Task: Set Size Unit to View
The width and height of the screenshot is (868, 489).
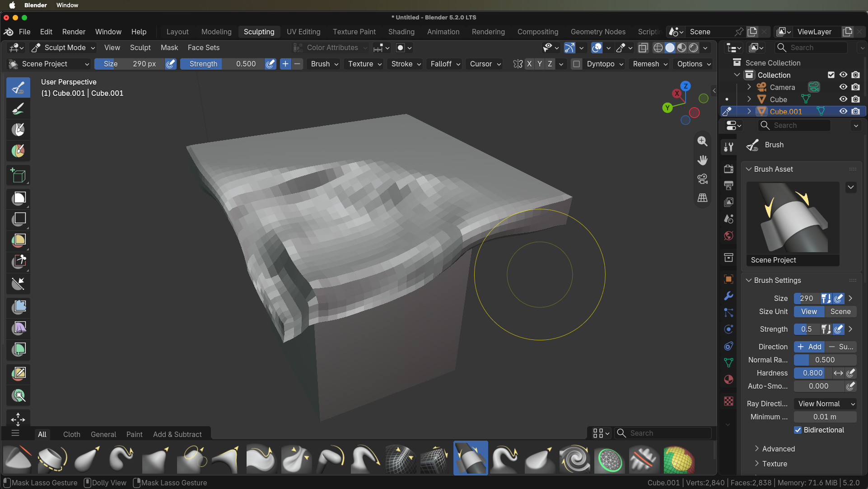Action: 809,311
